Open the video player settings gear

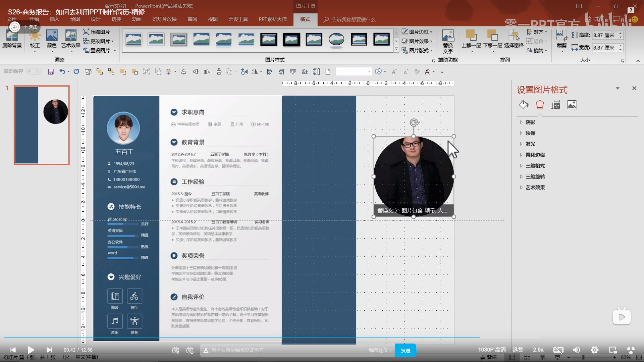pos(595,350)
